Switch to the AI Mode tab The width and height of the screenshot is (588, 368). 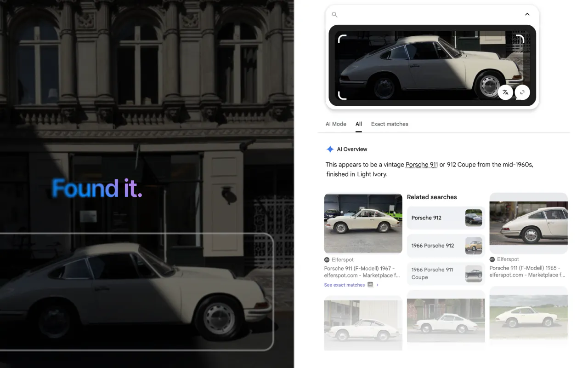[x=336, y=124]
